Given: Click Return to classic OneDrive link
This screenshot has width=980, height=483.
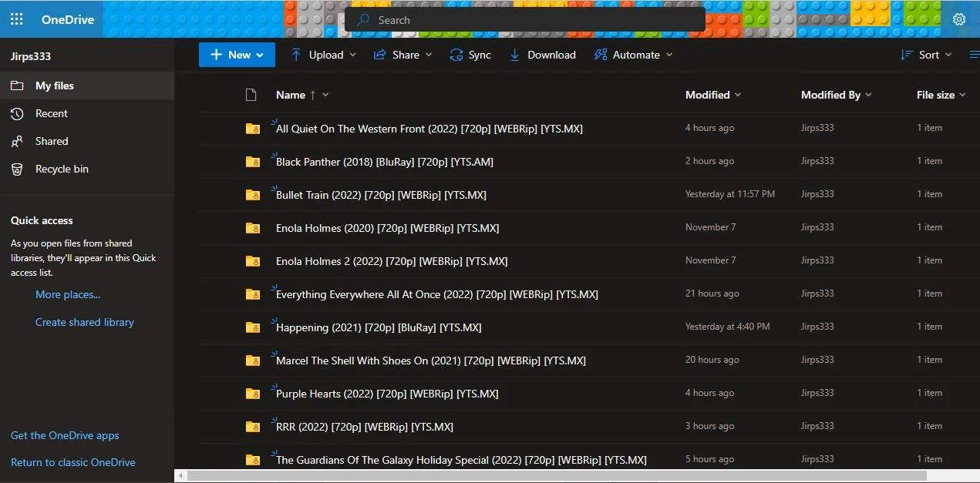Looking at the screenshot, I should [x=73, y=462].
